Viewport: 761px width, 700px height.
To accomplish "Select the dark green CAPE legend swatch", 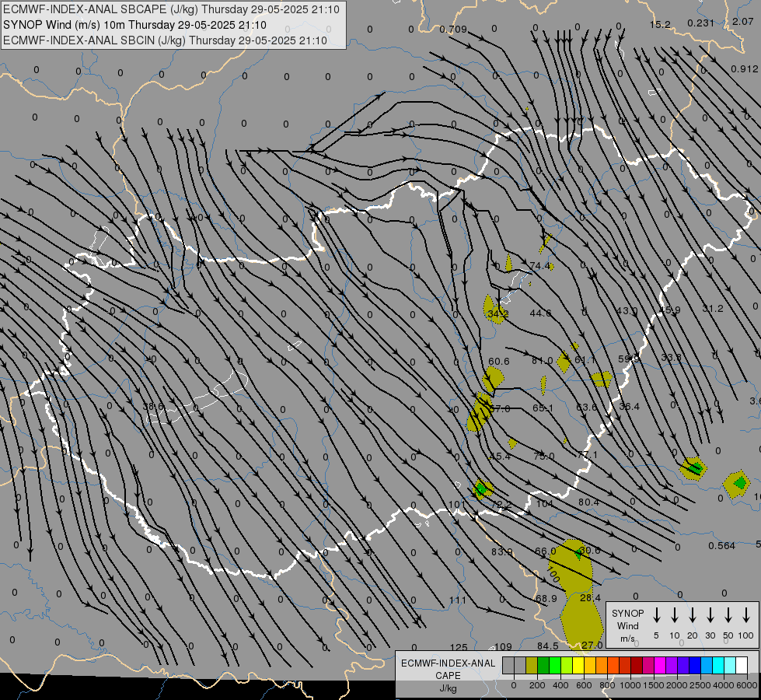I will pyautogui.click(x=543, y=666).
